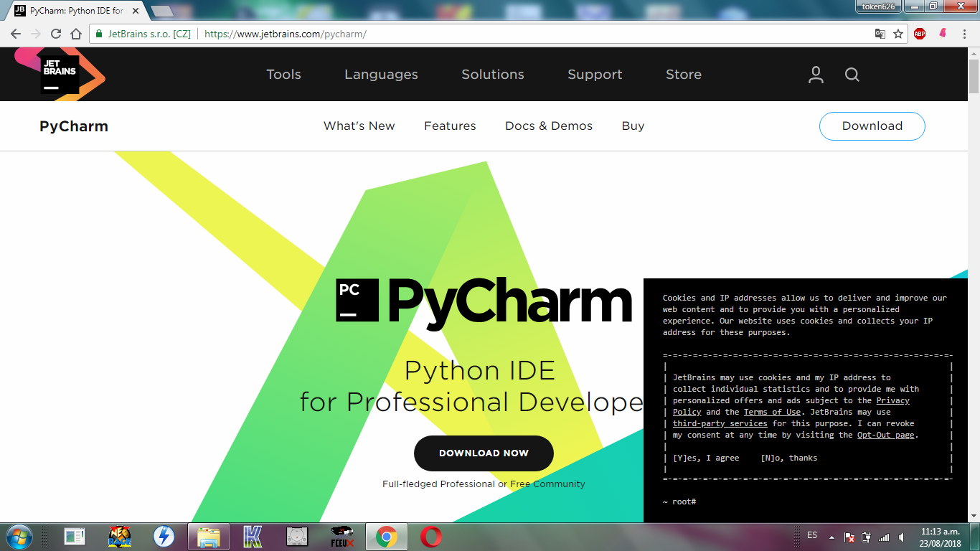This screenshot has height=551, width=980.
Task: Launch Opera from the taskbar
Action: tap(431, 537)
